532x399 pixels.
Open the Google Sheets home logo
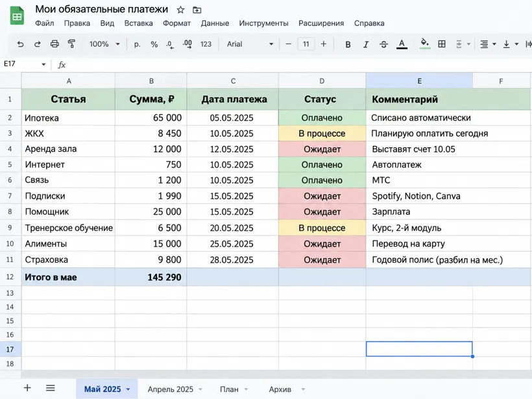(17, 16)
